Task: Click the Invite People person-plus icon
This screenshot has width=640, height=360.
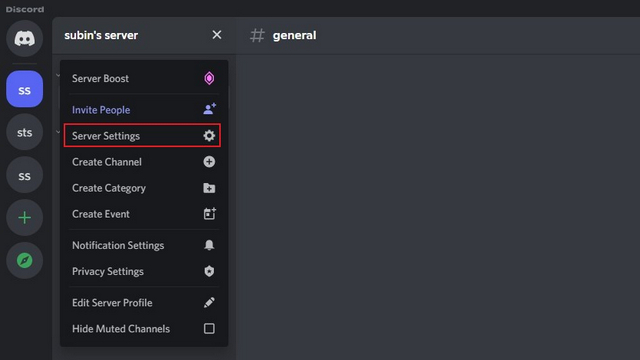Action: point(209,109)
